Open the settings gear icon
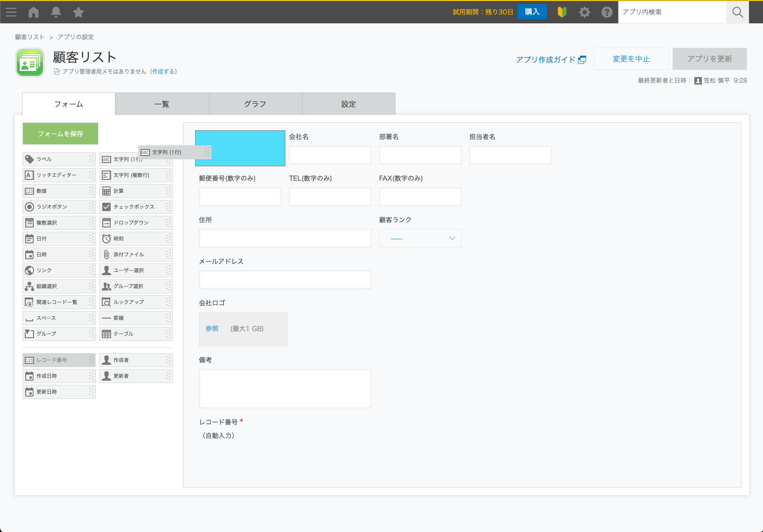The height and width of the screenshot is (532, 763). tap(584, 12)
